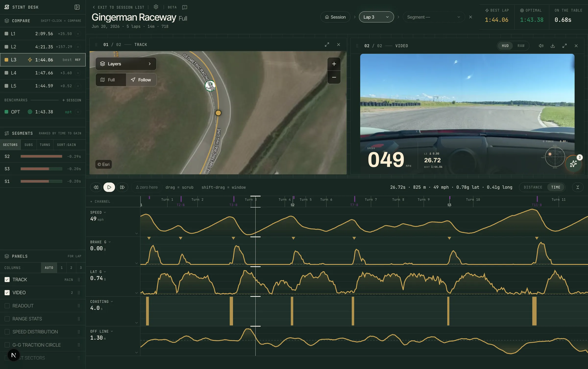Zoom in on the track map
The width and height of the screenshot is (588, 369).
334,64
